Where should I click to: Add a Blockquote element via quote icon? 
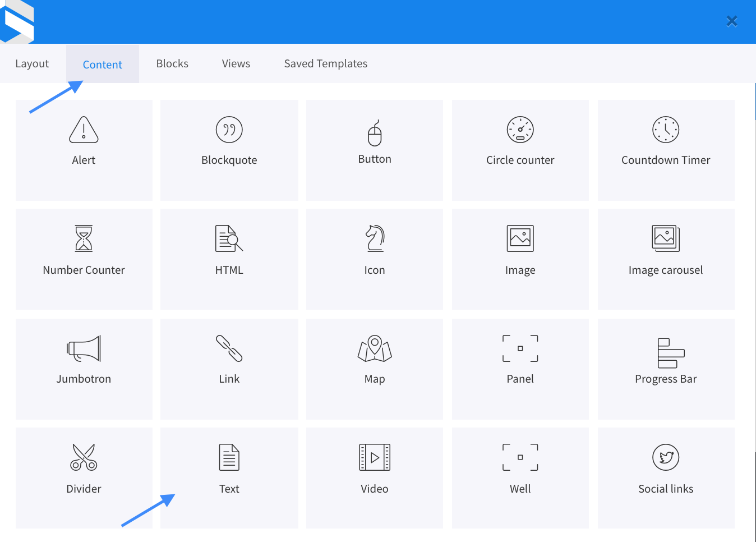pyautogui.click(x=229, y=130)
